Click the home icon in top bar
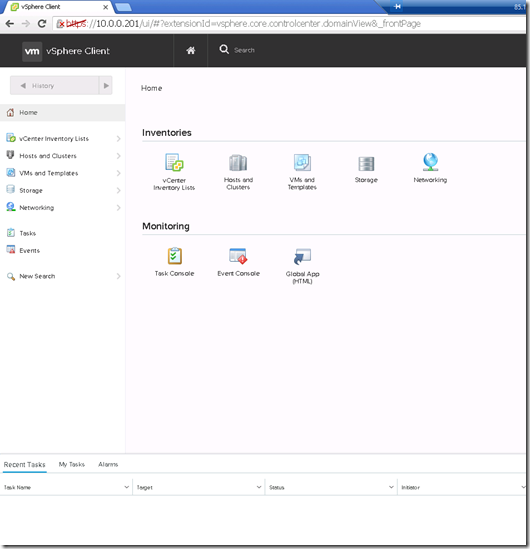Viewport: 530px width, 549px height. [190, 50]
